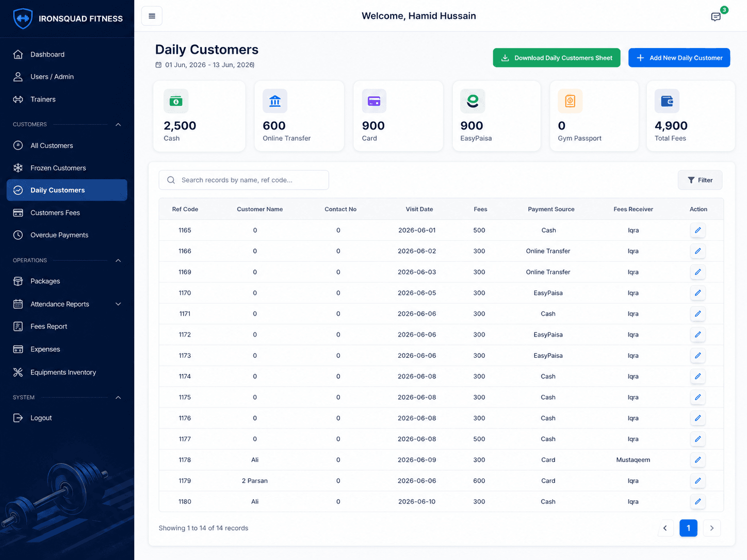
Task: View Overdue Payments page
Action: click(67, 235)
